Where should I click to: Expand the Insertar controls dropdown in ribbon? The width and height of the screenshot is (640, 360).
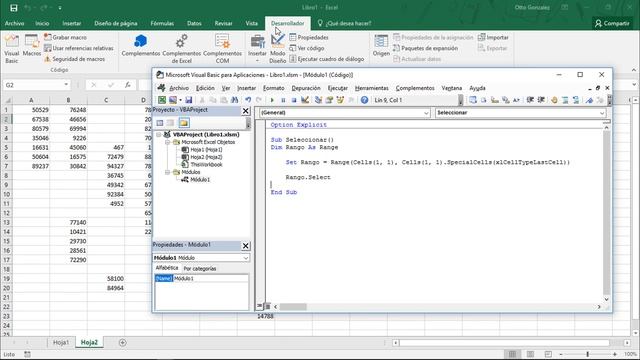coord(257,49)
